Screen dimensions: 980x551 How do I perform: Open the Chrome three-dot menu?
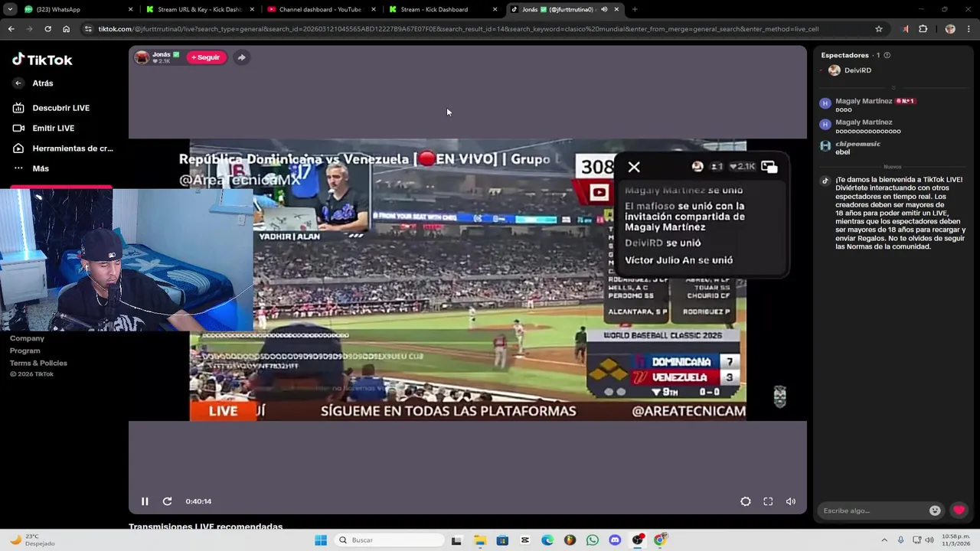[x=969, y=29]
